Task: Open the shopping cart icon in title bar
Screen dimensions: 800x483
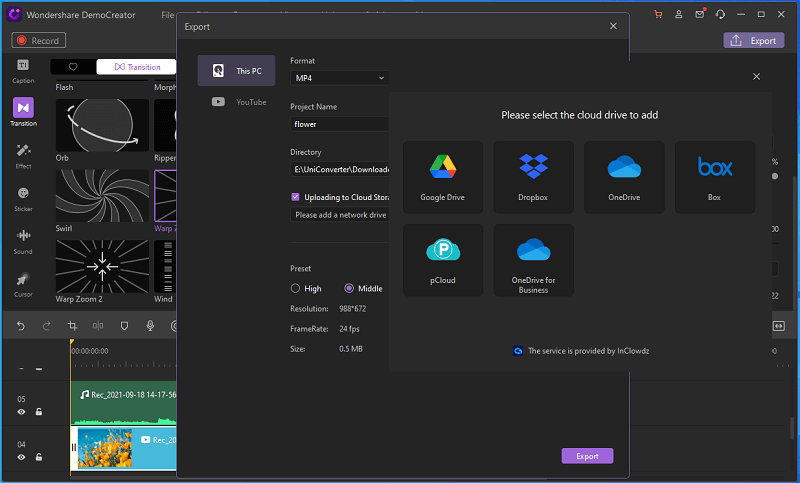Action: (x=658, y=14)
